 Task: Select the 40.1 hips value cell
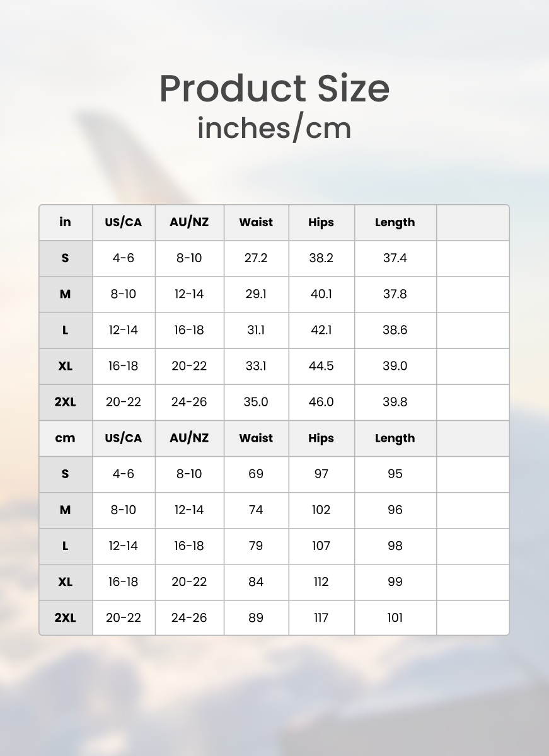click(x=321, y=294)
